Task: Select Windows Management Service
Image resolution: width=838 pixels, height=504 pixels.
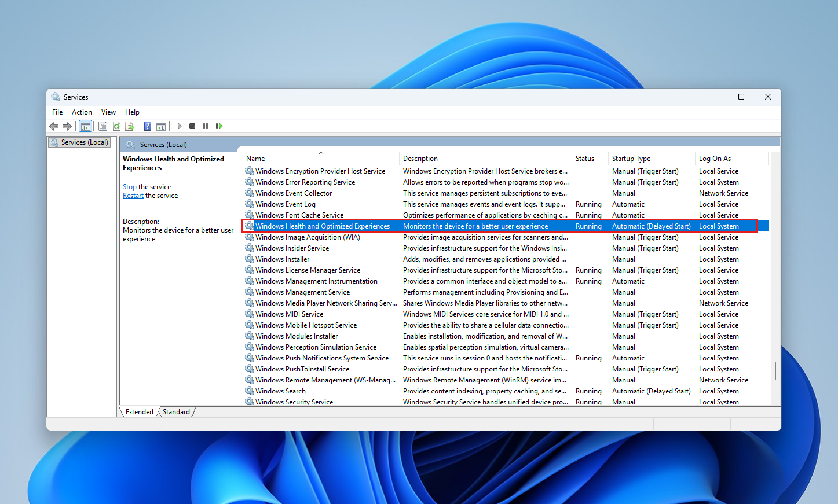Action: [302, 292]
